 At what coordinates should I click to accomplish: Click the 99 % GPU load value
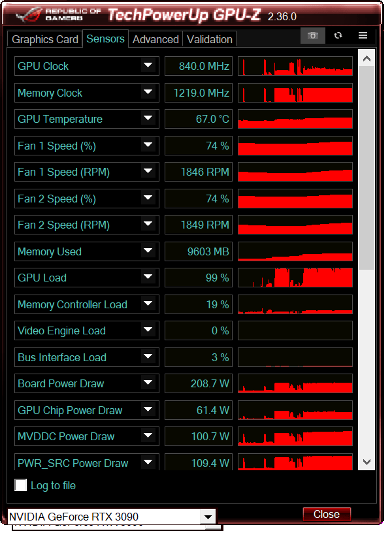pyautogui.click(x=199, y=278)
